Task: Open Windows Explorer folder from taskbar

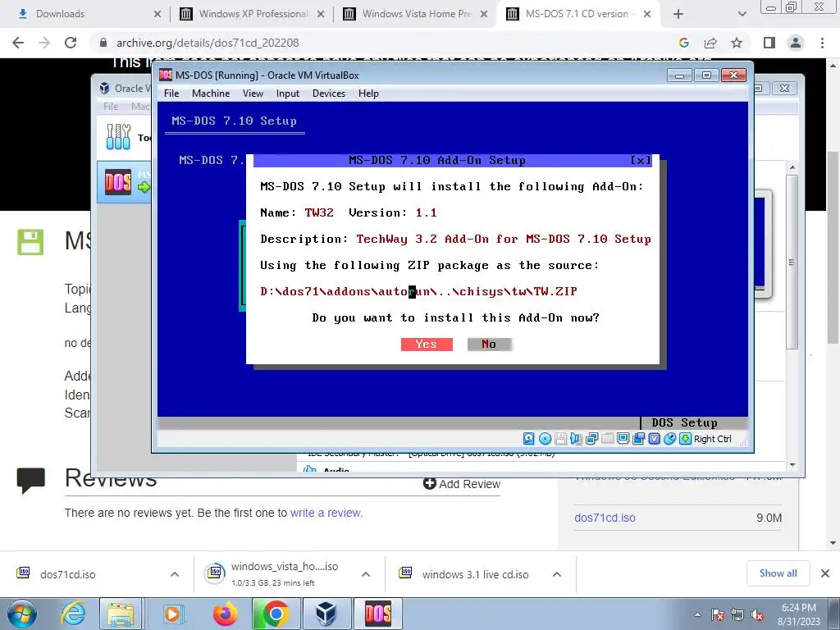Action: click(x=120, y=614)
